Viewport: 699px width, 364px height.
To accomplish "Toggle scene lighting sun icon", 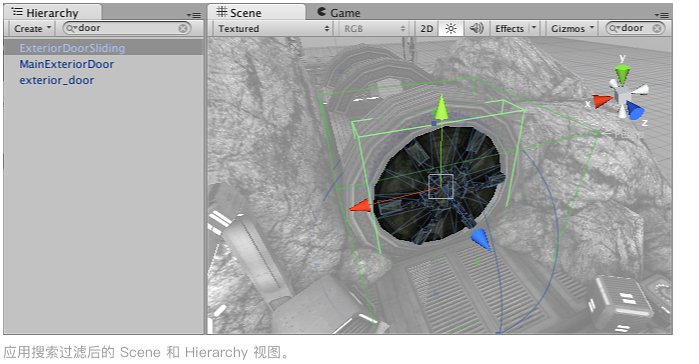I will coord(451,29).
